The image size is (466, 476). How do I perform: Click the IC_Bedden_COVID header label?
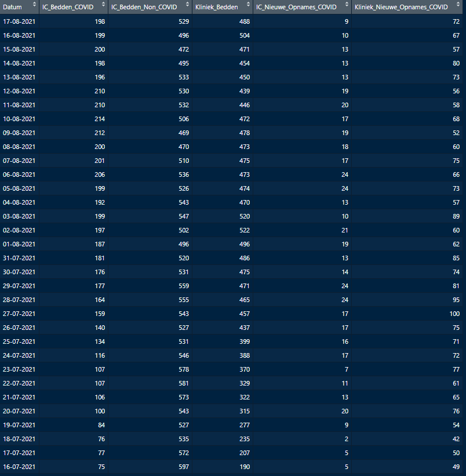pyautogui.click(x=68, y=7)
